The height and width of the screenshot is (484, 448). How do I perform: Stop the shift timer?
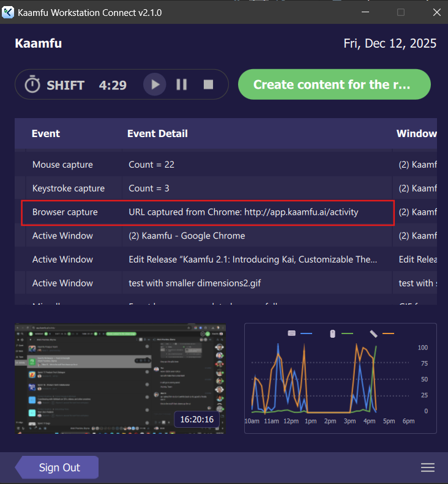209,84
